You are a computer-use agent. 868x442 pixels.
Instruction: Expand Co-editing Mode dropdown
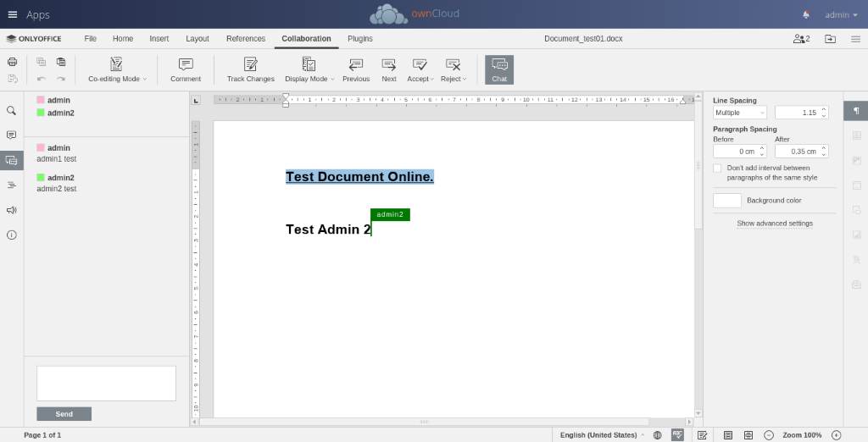pyautogui.click(x=118, y=69)
